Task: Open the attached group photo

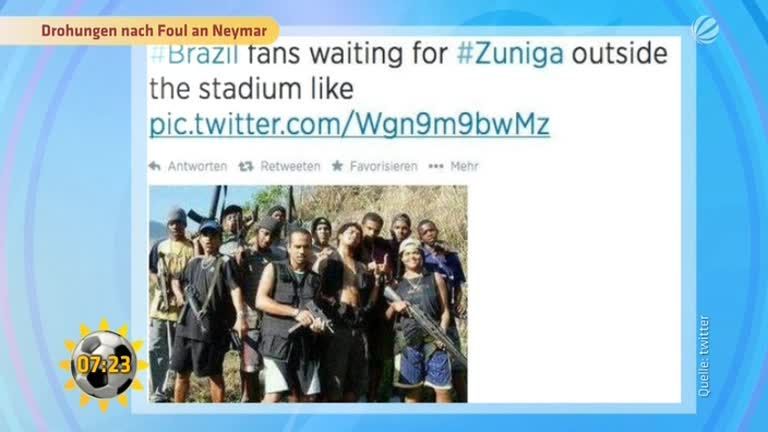Action: click(x=308, y=293)
